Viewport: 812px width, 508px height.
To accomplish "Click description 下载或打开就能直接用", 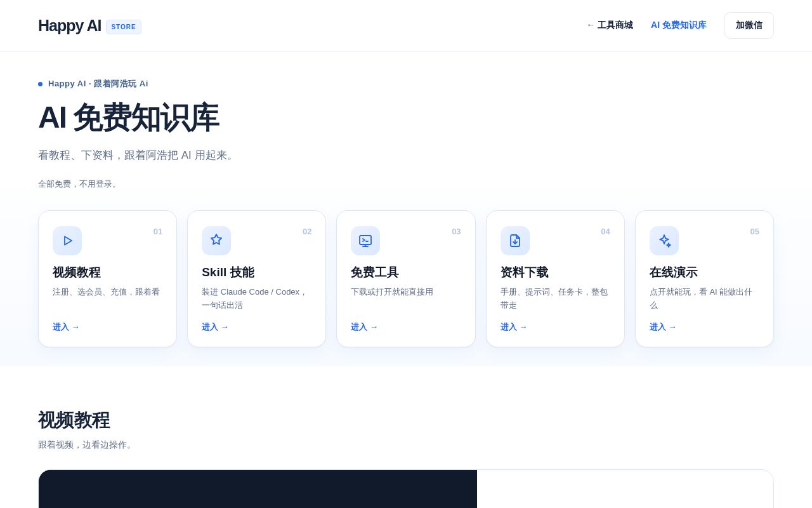I will (392, 292).
